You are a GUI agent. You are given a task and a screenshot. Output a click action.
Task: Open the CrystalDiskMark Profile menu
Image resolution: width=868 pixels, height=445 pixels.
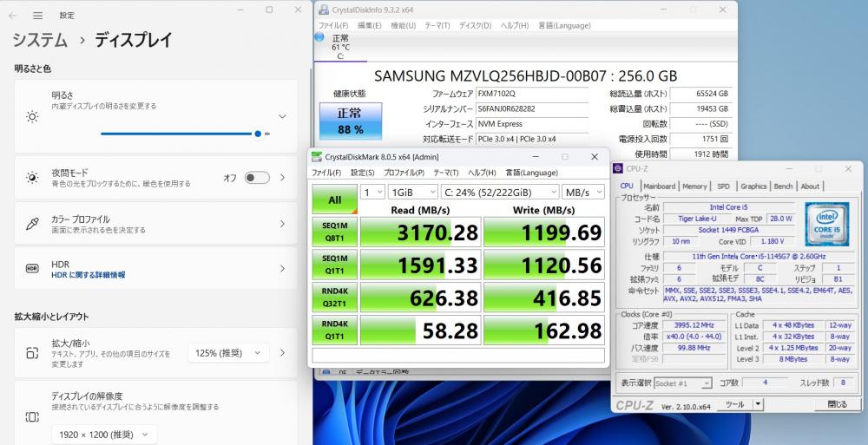pyautogui.click(x=404, y=173)
